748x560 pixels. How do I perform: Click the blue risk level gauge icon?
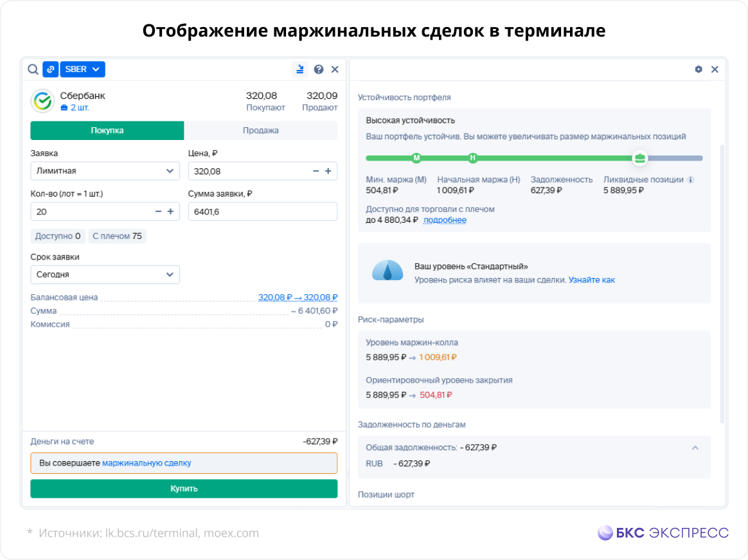387,271
